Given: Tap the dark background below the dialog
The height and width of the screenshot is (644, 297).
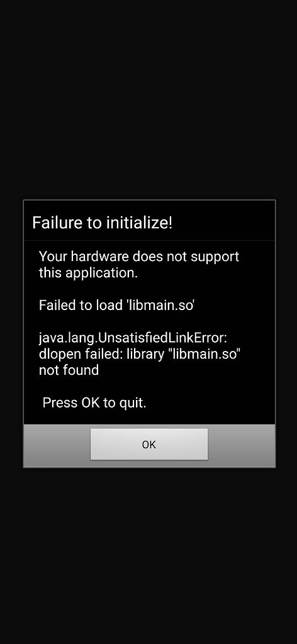Looking at the screenshot, I should tap(148, 555).
